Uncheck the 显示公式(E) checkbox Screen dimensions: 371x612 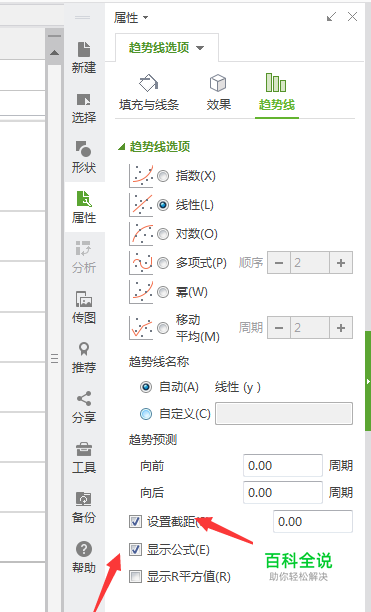(x=135, y=550)
